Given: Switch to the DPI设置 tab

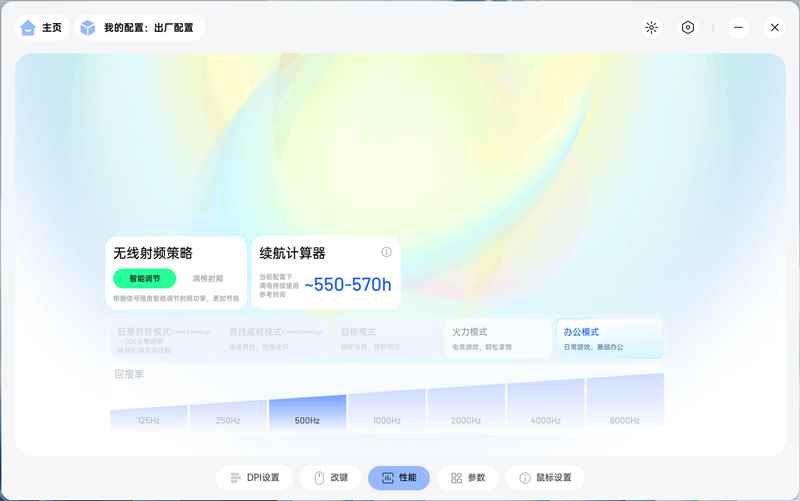Looking at the screenshot, I should point(255,478).
